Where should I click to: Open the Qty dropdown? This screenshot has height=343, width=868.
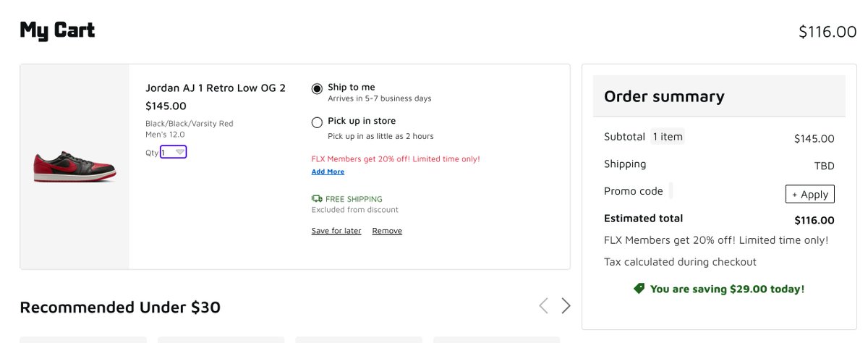coord(174,152)
